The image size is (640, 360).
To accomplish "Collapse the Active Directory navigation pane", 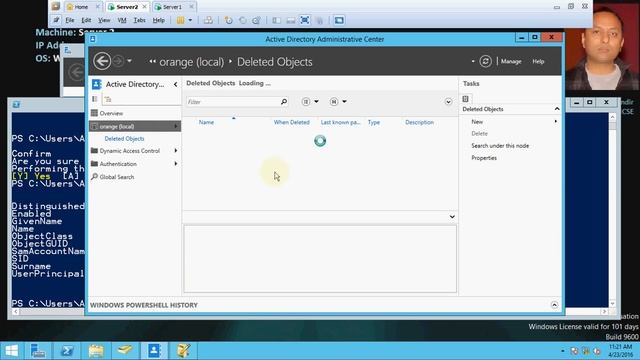I will [x=176, y=84].
